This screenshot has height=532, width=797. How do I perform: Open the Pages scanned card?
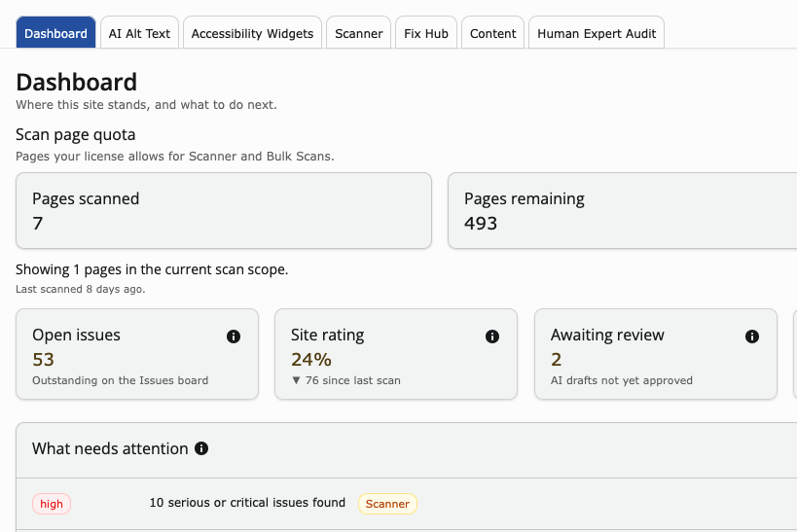[224, 210]
